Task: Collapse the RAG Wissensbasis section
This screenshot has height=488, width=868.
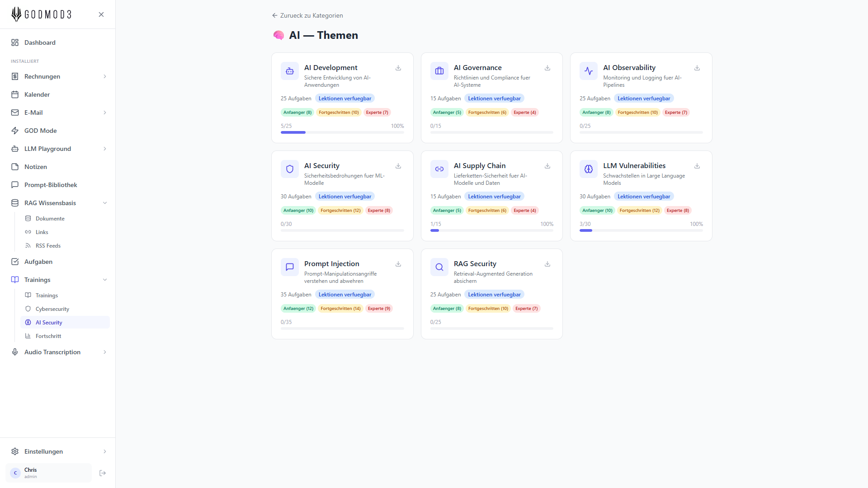Action: coord(105,203)
